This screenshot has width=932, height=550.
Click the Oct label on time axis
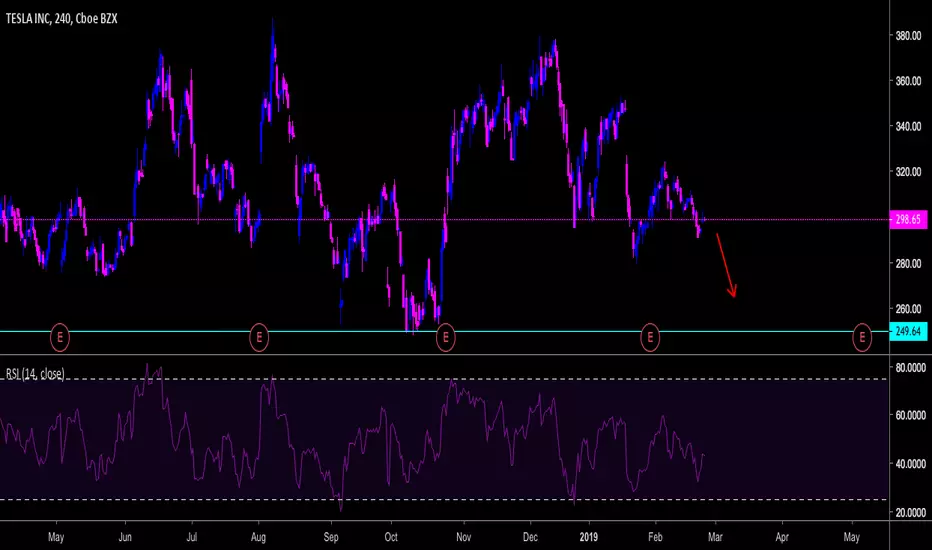click(391, 537)
